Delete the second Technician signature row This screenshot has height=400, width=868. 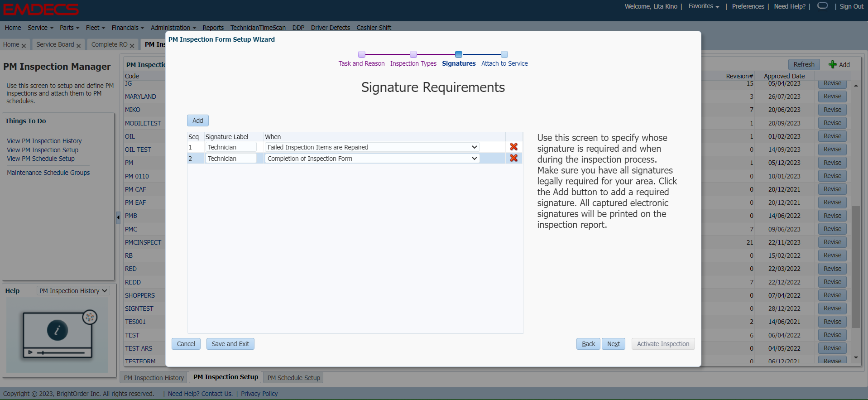(x=513, y=158)
